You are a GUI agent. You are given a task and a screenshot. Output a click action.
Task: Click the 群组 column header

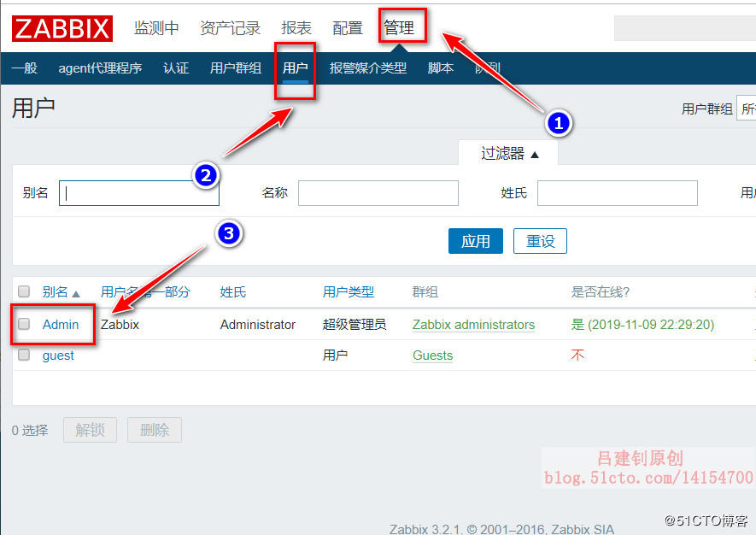coord(425,292)
